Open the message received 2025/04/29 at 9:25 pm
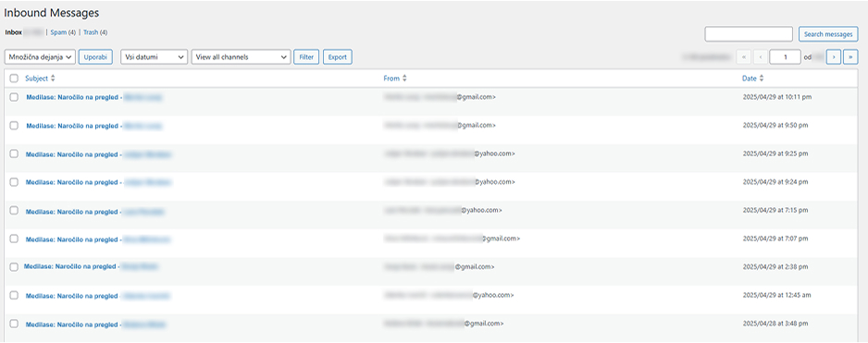 click(98, 154)
